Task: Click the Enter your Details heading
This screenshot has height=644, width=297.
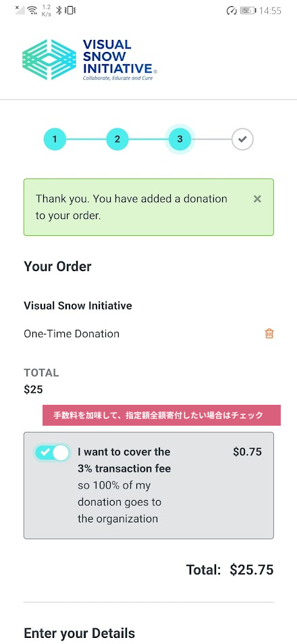Action: pos(79,633)
